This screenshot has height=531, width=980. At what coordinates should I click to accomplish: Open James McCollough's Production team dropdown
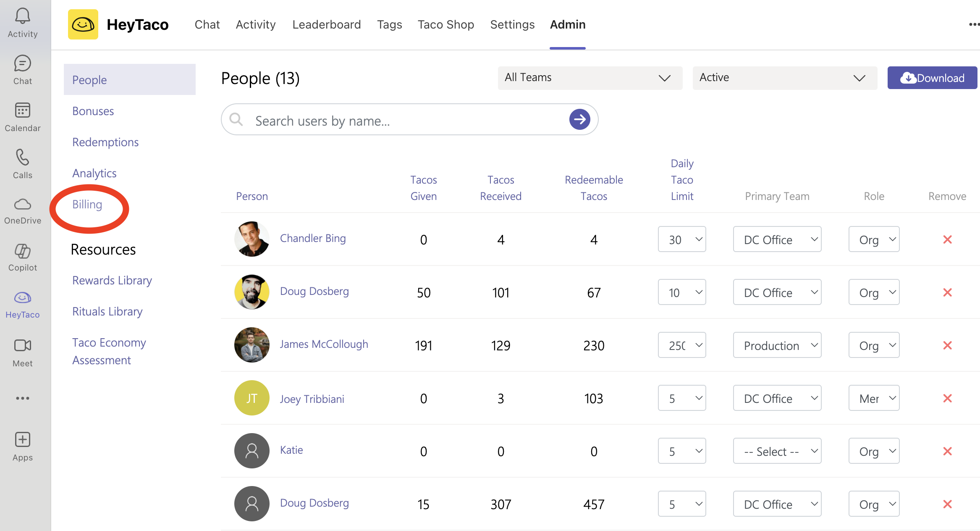click(x=777, y=345)
